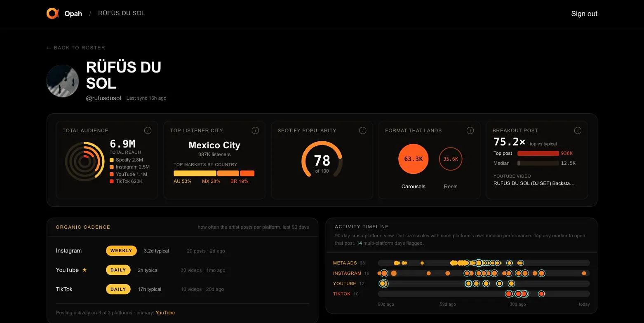The width and height of the screenshot is (644, 323).
Task: Open the RÜFÜS DU SOL (DJ SET) video title
Action: [x=534, y=183]
